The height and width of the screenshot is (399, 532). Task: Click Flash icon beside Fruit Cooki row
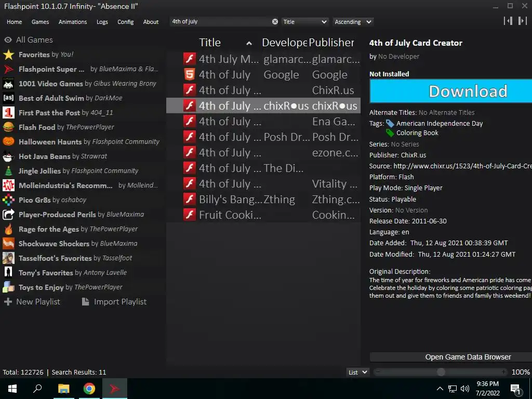point(189,215)
